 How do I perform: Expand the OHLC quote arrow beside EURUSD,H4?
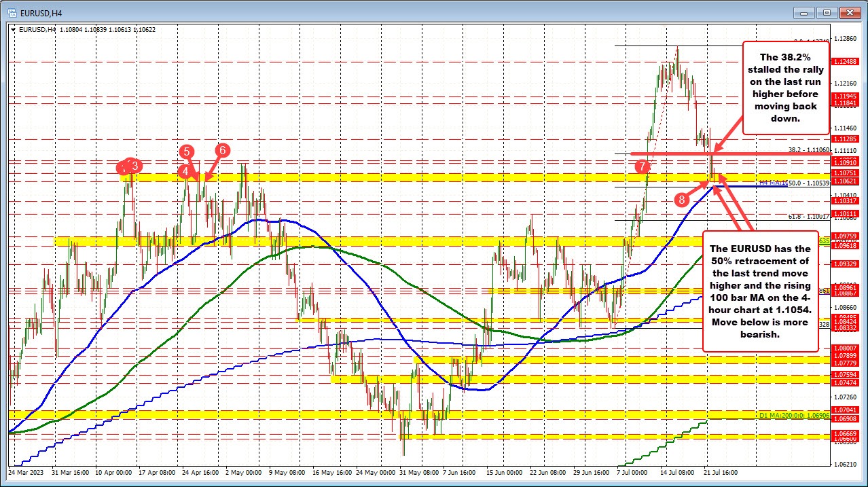pyautogui.click(x=14, y=30)
